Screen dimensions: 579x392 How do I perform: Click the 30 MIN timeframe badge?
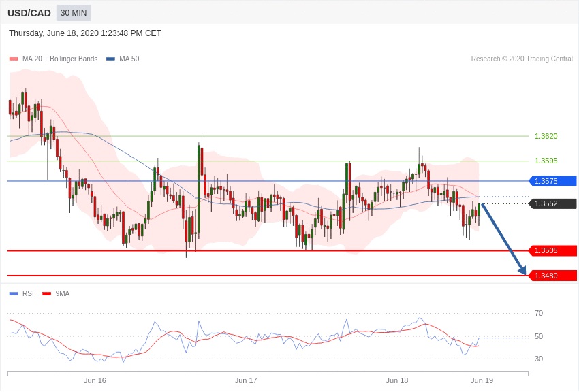tap(74, 13)
